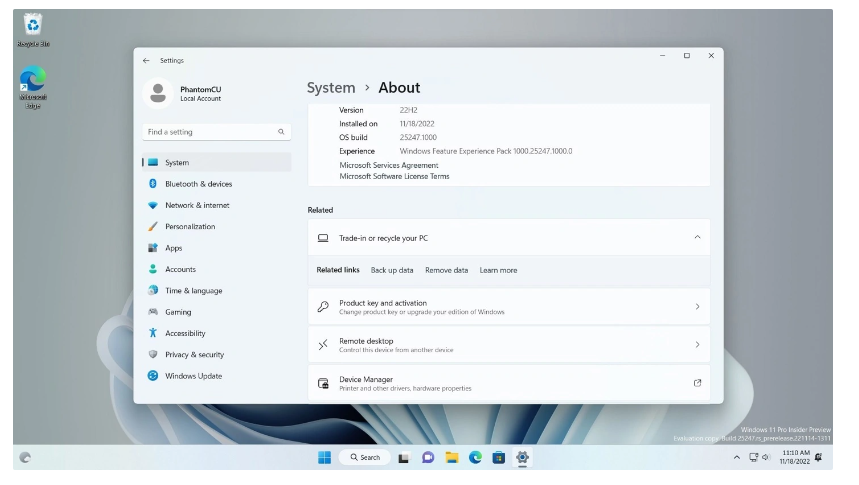
Task: Click the network icon in system tray
Action: tap(754, 458)
